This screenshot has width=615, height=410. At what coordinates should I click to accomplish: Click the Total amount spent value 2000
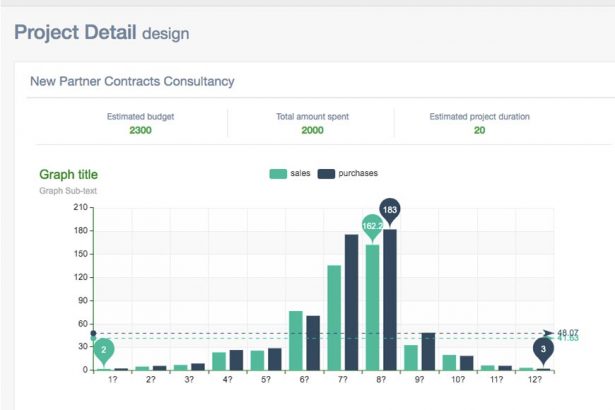(312, 130)
